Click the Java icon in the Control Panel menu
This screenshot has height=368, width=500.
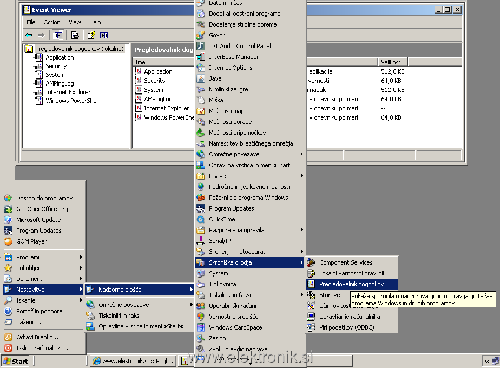[x=201, y=78]
